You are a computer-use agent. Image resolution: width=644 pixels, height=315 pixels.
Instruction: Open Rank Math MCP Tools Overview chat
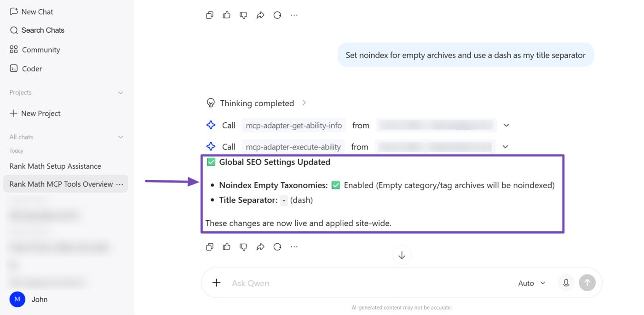coord(61,184)
